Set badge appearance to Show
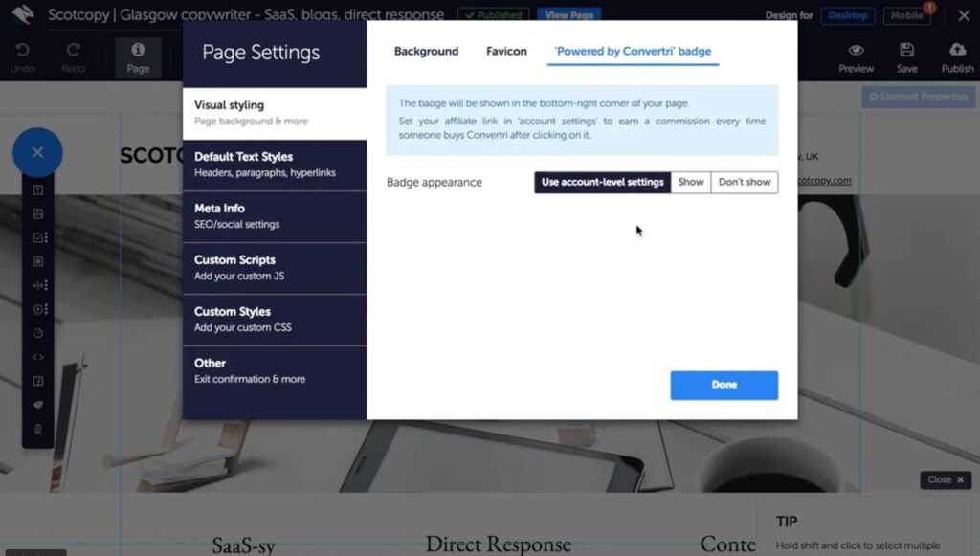The width and height of the screenshot is (980, 556). [691, 182]
